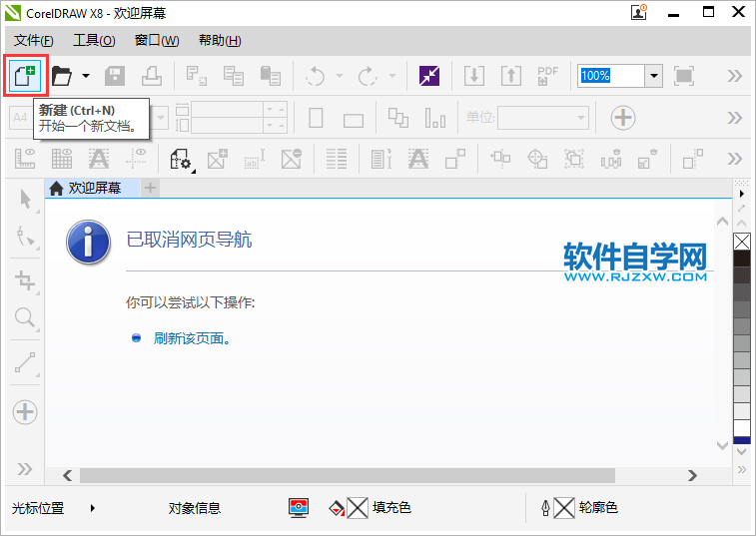Click the Redo arrow icon
The height and width of the screenshot is (536, 756).
click(368, 76)
